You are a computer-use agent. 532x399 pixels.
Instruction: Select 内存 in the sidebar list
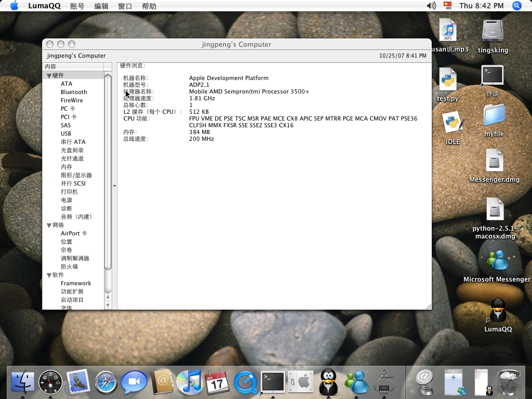[x=66, y=167]
